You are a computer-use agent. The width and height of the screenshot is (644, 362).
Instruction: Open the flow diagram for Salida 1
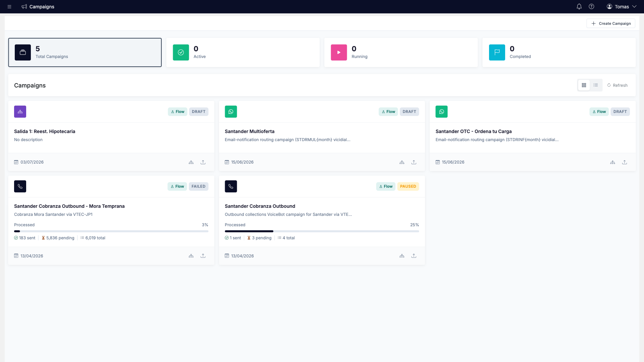[191, 162]
